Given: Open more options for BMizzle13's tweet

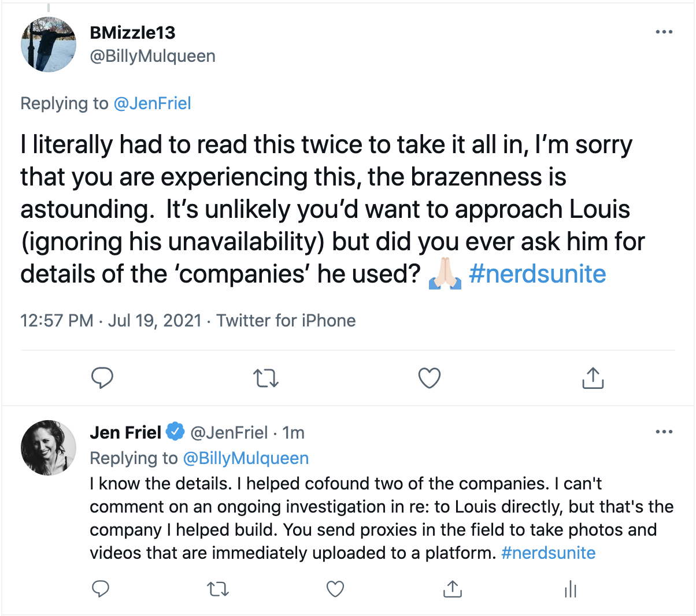Looking at the screenshot, I should tap(664, 32).
